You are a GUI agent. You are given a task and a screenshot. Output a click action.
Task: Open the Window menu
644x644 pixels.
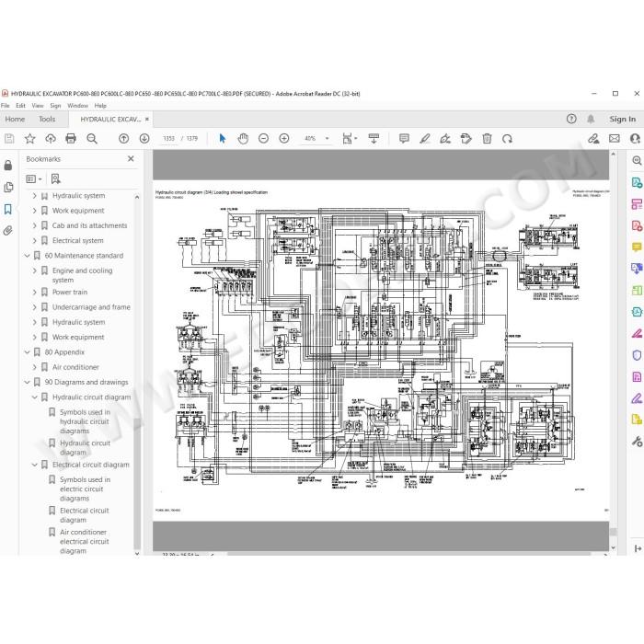tap(77, 106)
